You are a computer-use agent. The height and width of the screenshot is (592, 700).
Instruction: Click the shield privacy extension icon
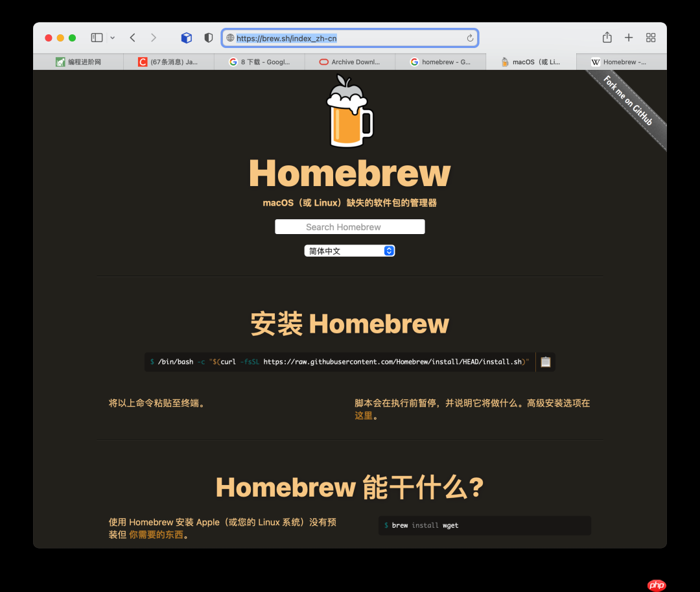(x=207, y=38)
